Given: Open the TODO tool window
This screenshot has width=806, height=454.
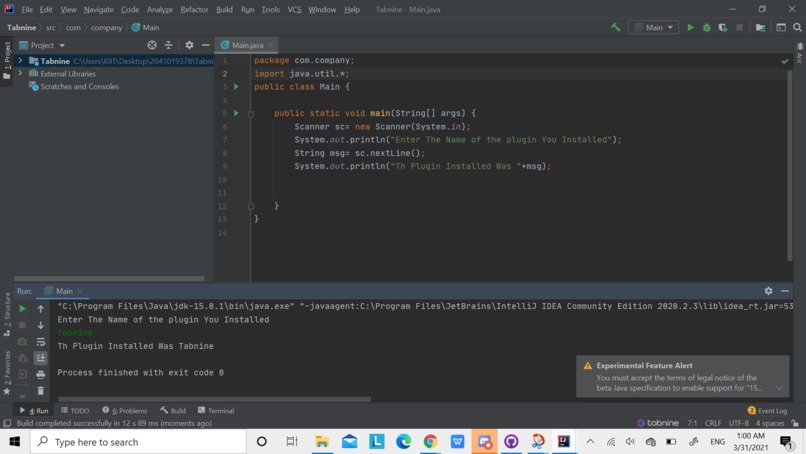Looking at the screenshot, I should point(75,410).
